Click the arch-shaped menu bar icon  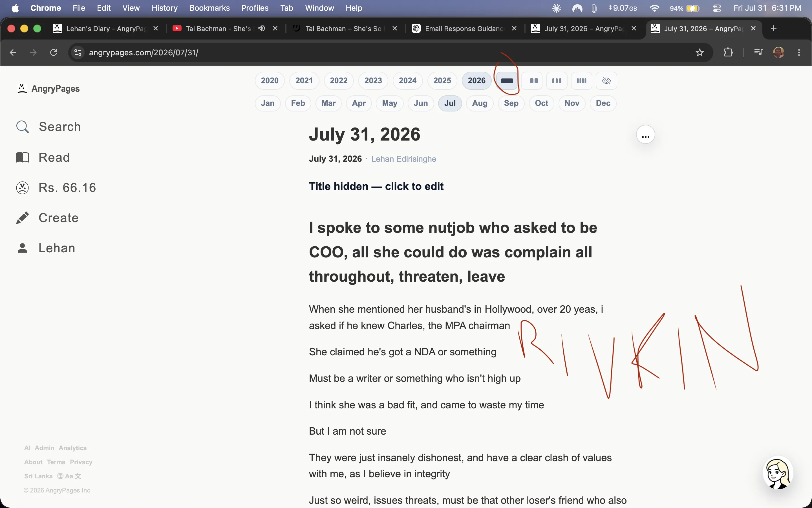pyautogui.click(x=577, y=8)
